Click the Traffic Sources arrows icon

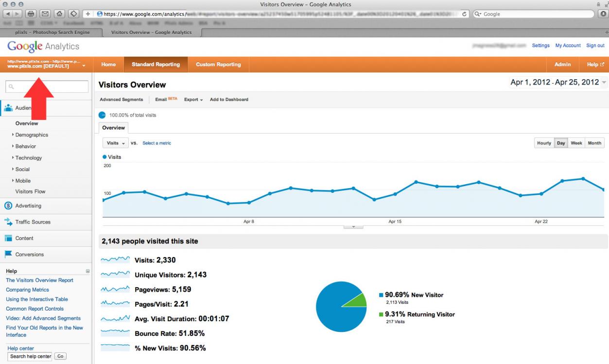(8, 222)
